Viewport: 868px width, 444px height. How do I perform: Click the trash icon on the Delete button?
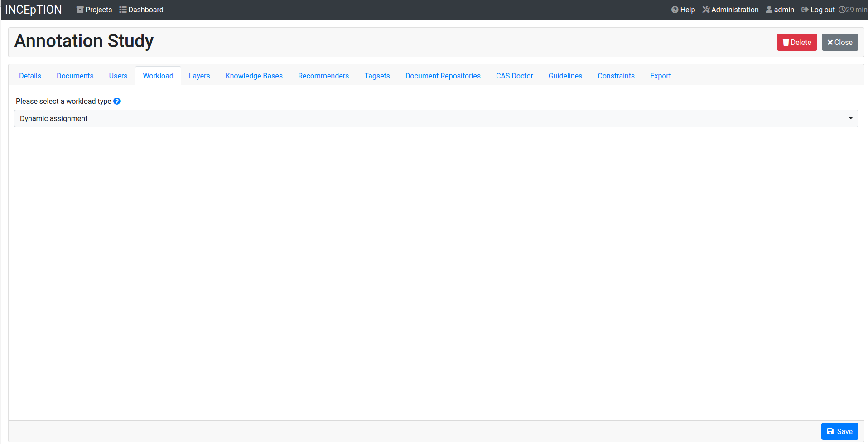786,42
